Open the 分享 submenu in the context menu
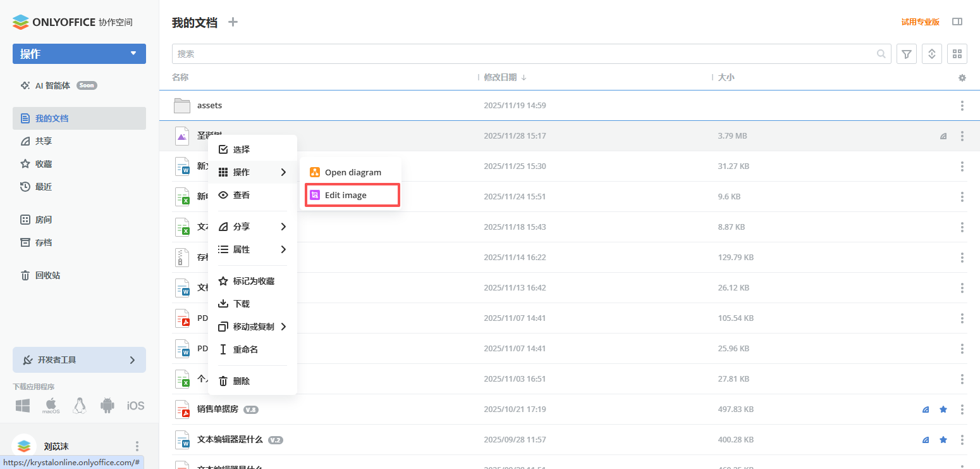980x469 pixels. pyautogui.click(x=242, y=226)
